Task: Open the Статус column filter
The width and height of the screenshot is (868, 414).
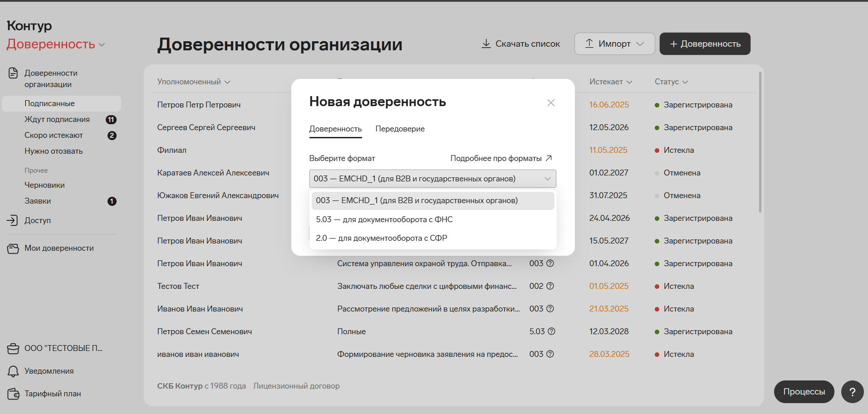Action: [x=671, y=82]
